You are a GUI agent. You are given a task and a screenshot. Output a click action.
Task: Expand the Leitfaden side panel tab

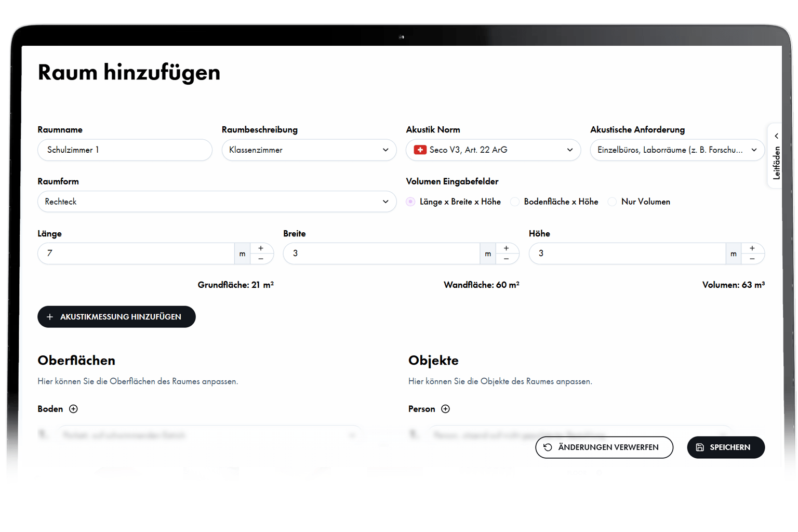tap(776, 156)
